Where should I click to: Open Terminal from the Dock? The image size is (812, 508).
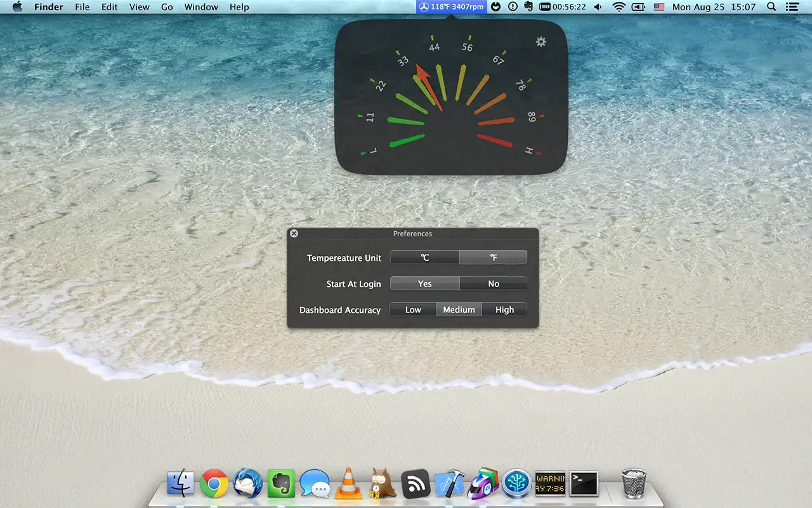(x=584, y=484)
